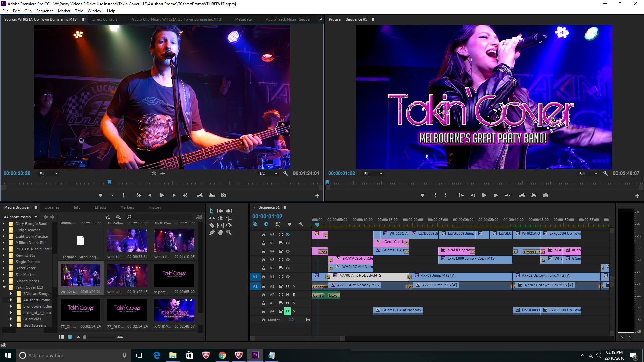The image size is (644, 362).
Task: Export frame from Program monitor camera icon
Action: [546, 195]
